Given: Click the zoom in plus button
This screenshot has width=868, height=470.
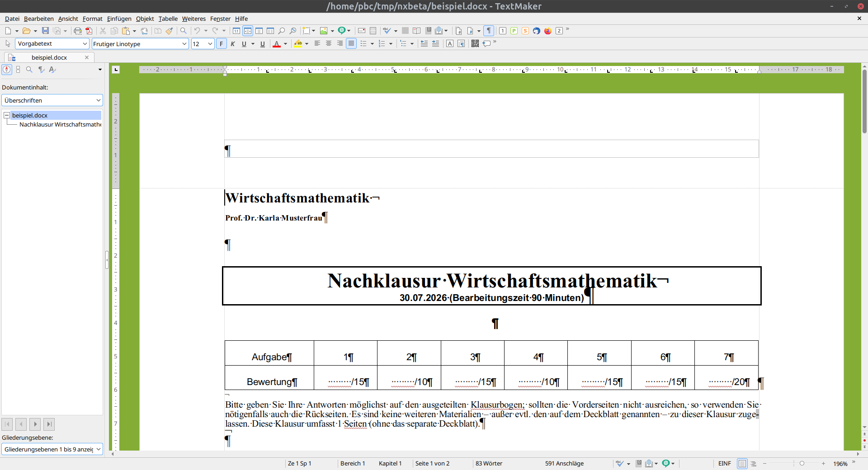Looking at the screenshot, I should pos(824,464).
